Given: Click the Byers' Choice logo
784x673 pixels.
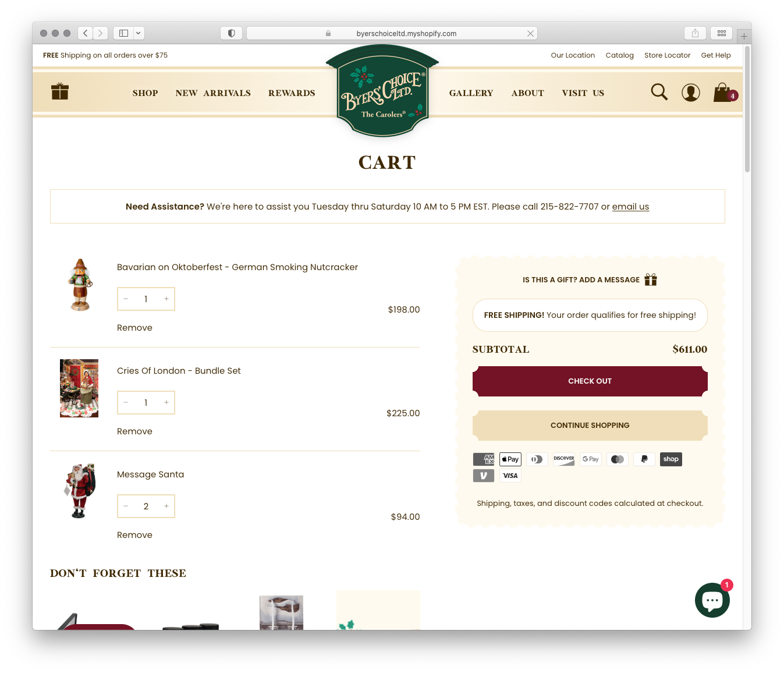Looking at the screenshot, I should (382, 91).
